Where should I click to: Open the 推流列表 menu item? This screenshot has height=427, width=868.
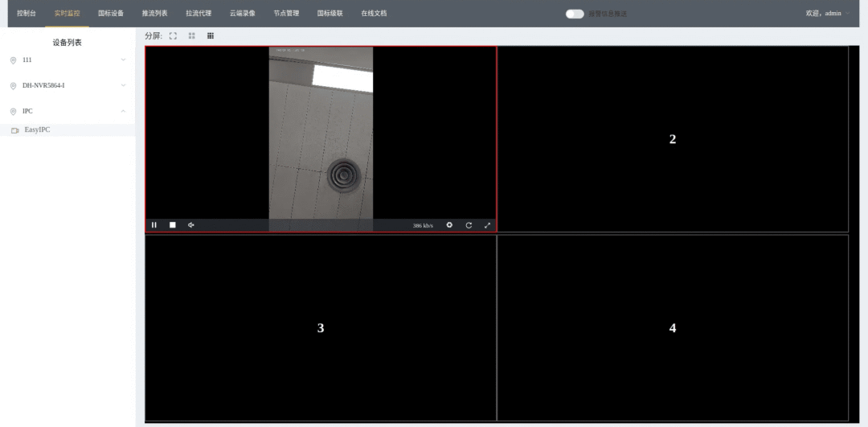[x=154, y=14]
